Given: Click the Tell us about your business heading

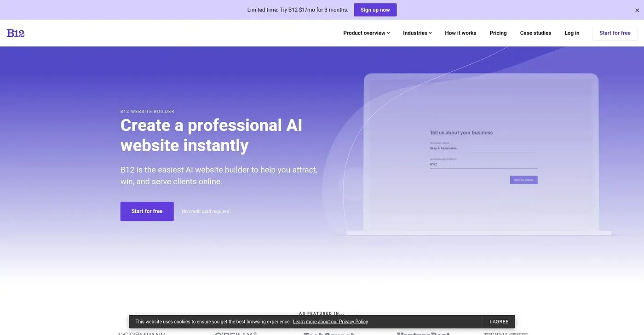Looking at the screenshot, I should pos(461,133).
